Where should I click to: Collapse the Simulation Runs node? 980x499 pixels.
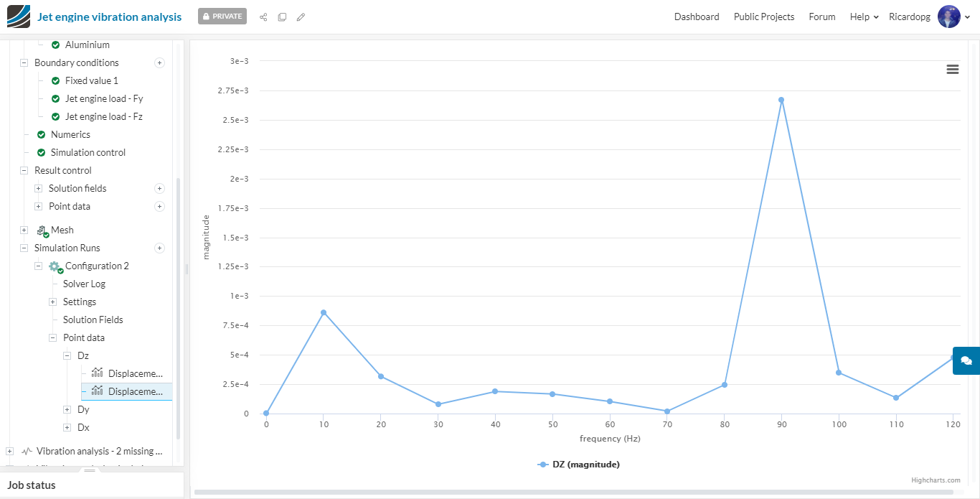pos(24,248)
